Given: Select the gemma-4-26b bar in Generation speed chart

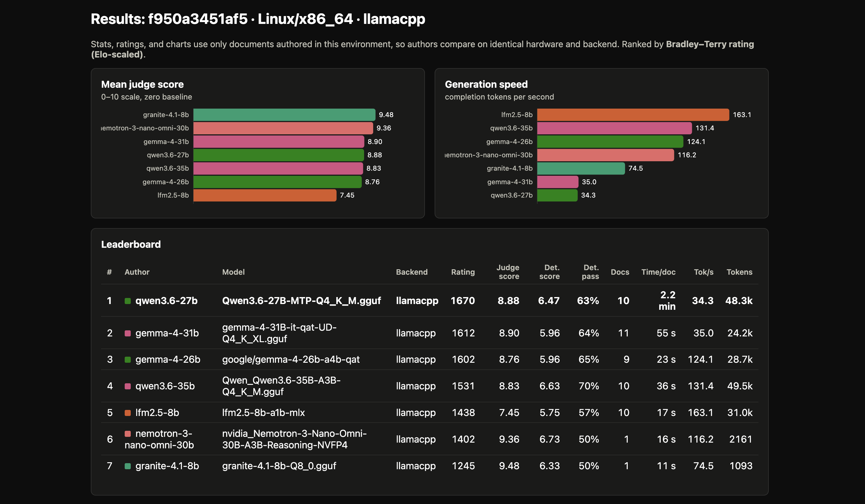Looking at the screenshot, I should tap(610, 141).
